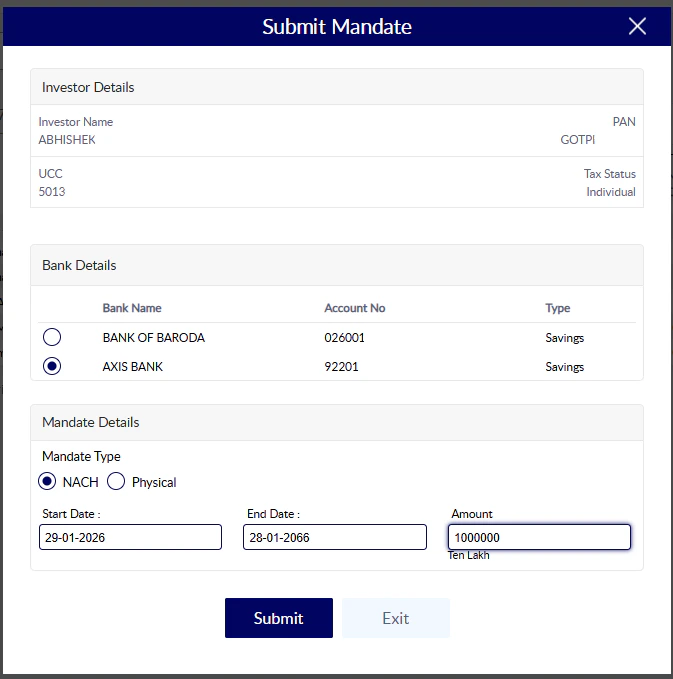The height and width of the screenshot is (679, 673).
Task: Click account number 92201
Action: pyautogui.click(x=341, y=366)
